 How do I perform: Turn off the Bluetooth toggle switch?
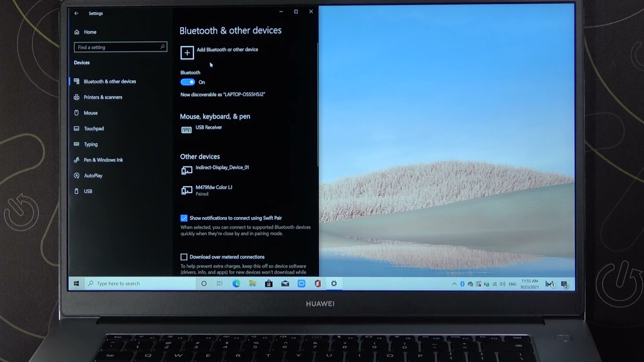(188, 82)
